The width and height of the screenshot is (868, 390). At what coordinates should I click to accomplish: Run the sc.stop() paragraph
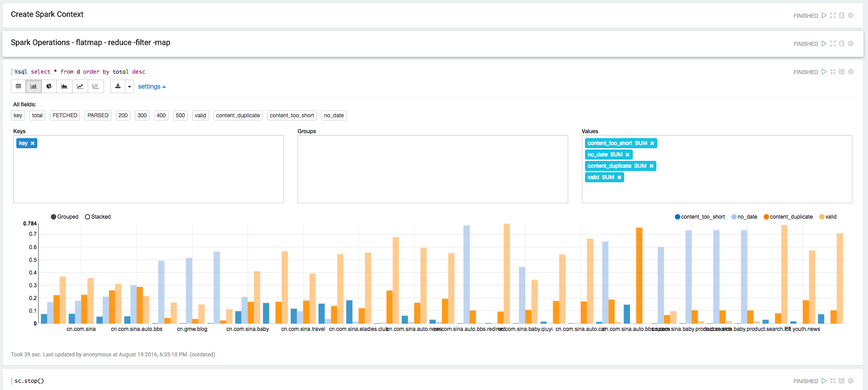[x=824, y=381]
